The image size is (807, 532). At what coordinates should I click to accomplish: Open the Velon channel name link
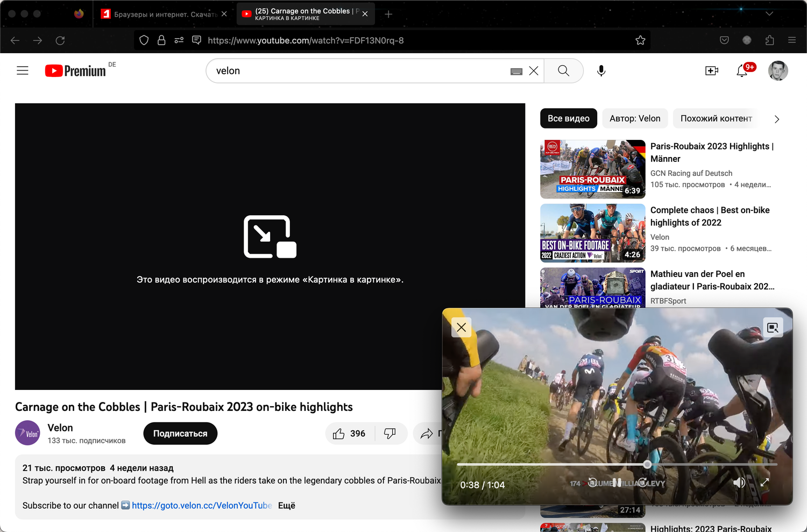click(x=60, y=428)
